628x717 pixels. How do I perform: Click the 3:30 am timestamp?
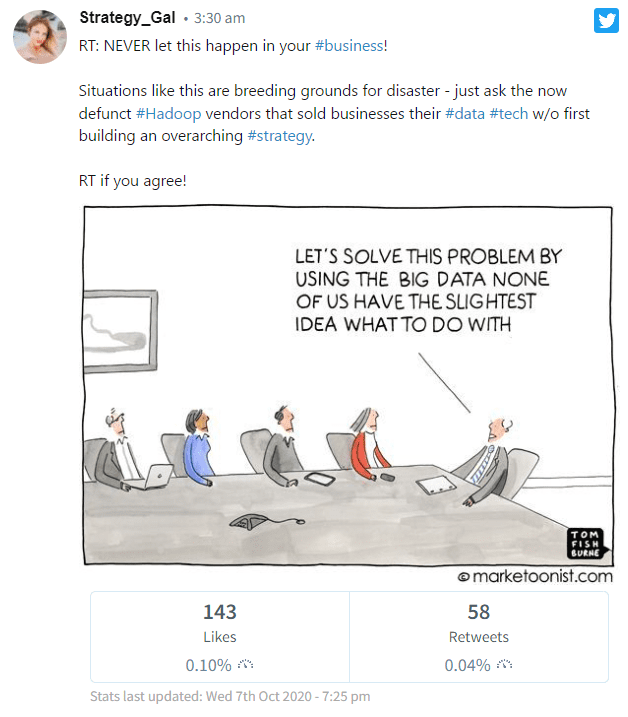pos(220,18)
